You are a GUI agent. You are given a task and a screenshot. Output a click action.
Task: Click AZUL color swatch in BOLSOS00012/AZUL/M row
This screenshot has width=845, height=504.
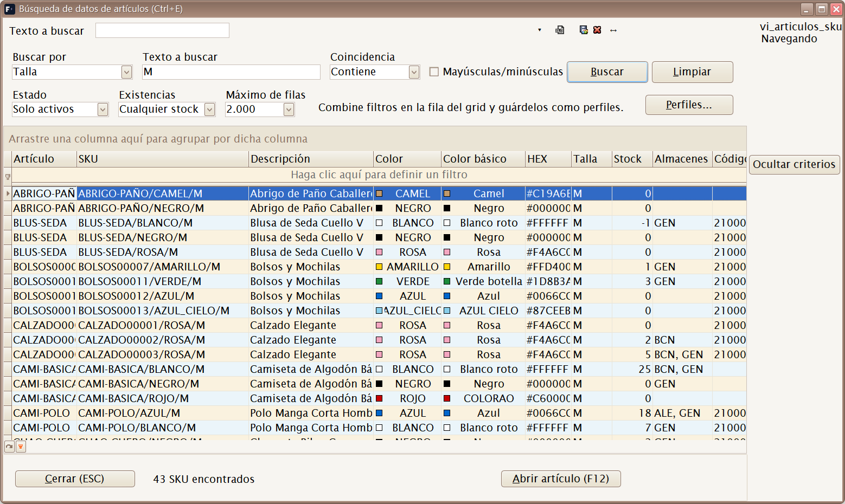pos(380,296)
